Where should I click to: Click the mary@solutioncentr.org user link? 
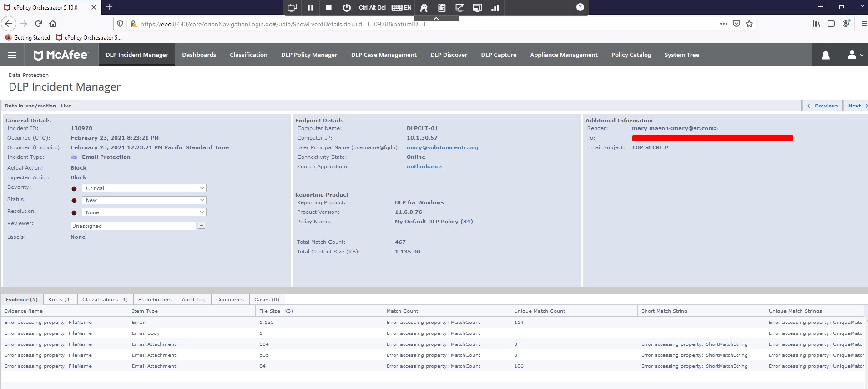(442, 147)
